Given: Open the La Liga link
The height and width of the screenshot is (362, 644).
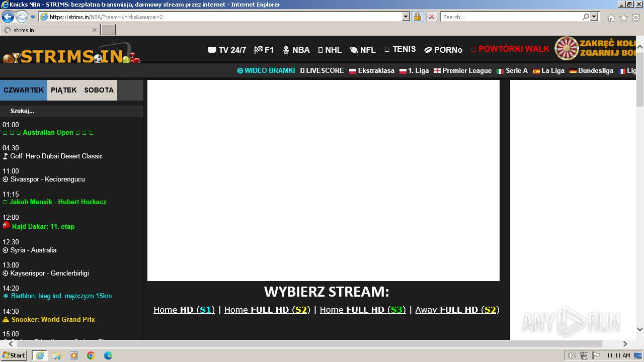Looking at the screenshot, I should coord(548,71).
